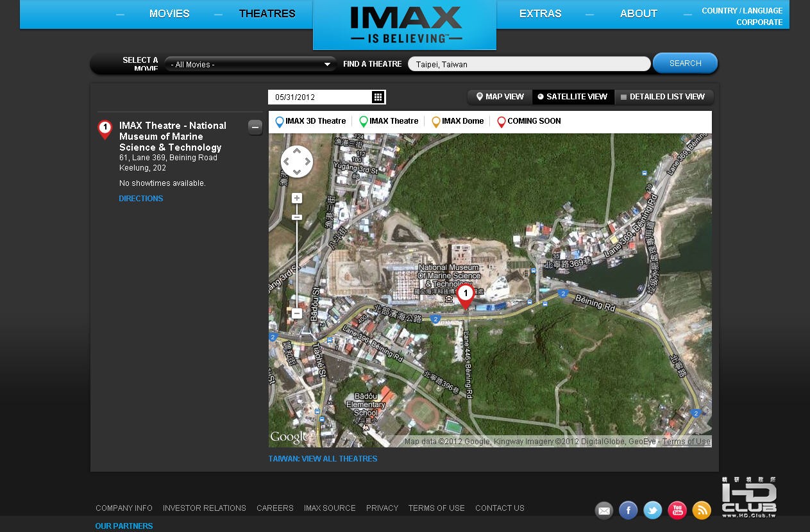The height and width of the screenshot is (532, 810).
Task: Switch to Map View
Action: coord(500,97)
